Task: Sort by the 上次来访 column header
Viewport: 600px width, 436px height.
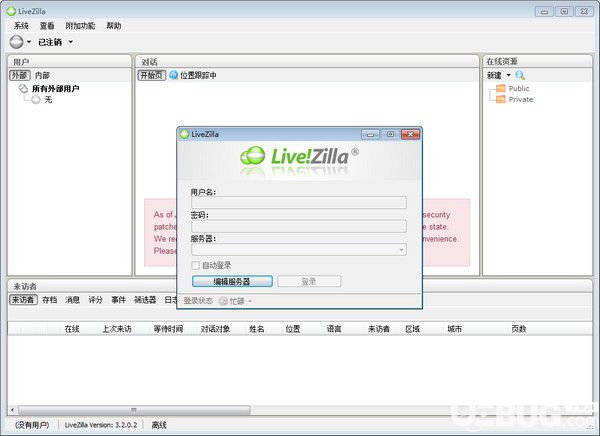Action: click(117, 329)
